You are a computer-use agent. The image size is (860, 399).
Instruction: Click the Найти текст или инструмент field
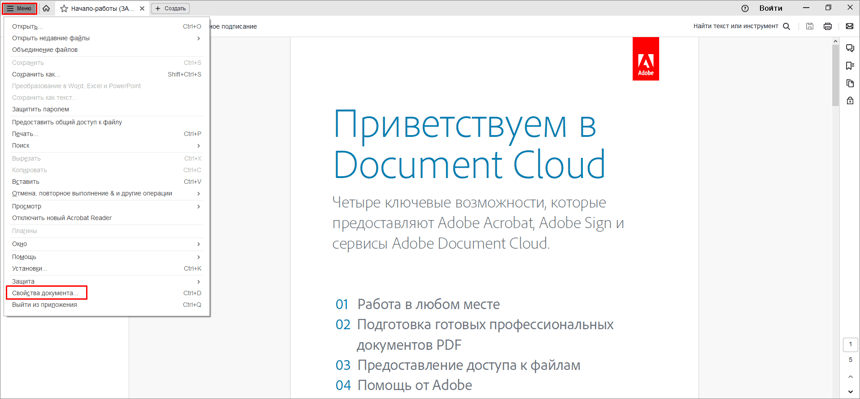click(x=735, y=26)
